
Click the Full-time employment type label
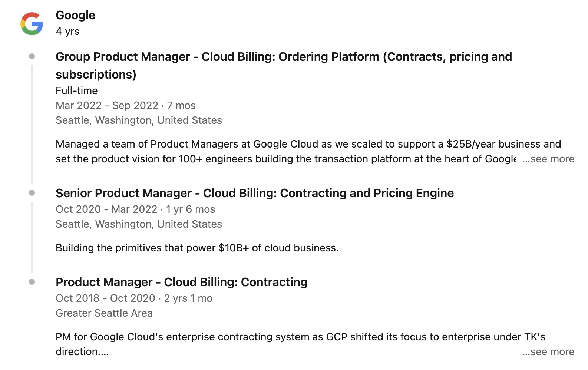pos(77,91)
